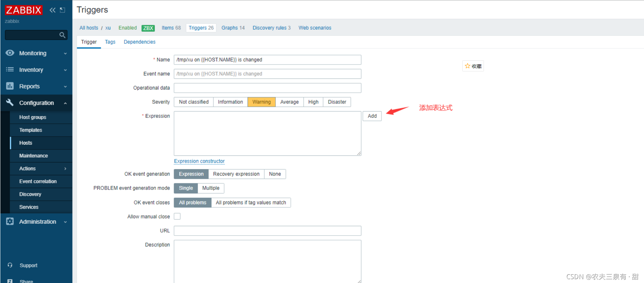Click the favorite star icon
The height and width of the screenshot is (283, 644).
click(468, 66)
